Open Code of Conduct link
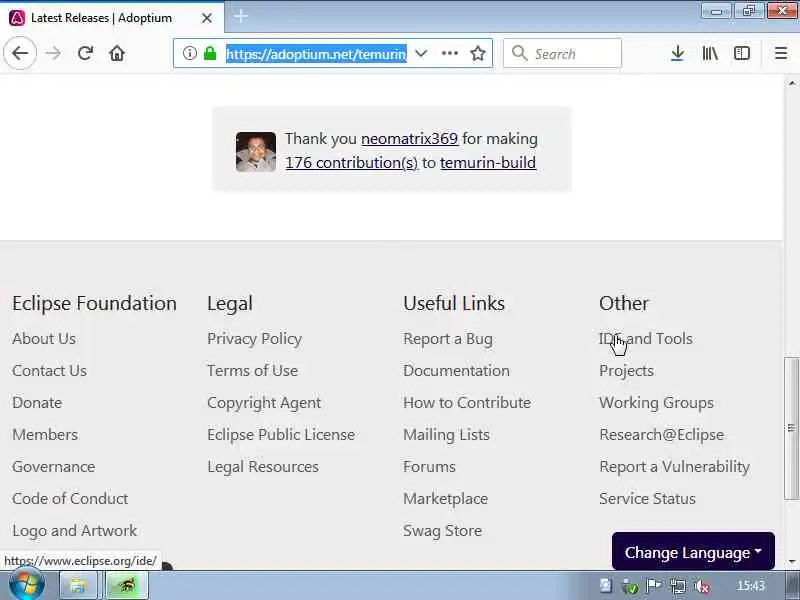The image size is (800, 600). pyautogui.click(x=70, y=499)
